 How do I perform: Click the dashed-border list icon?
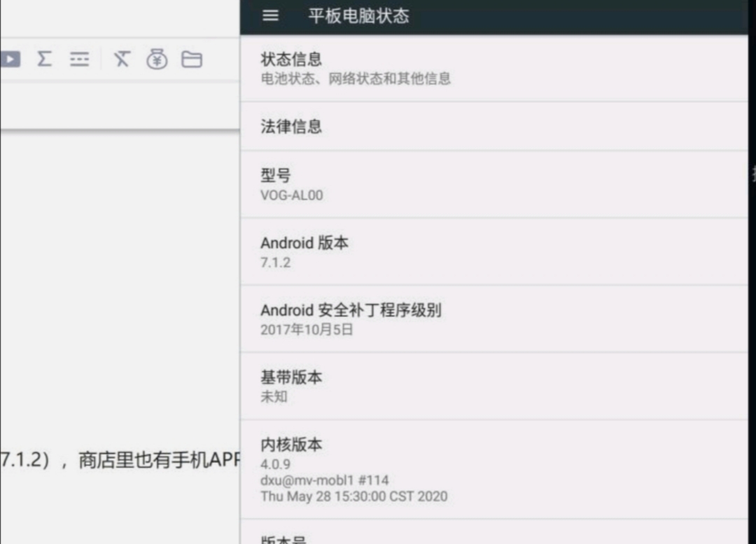(79, 60)
